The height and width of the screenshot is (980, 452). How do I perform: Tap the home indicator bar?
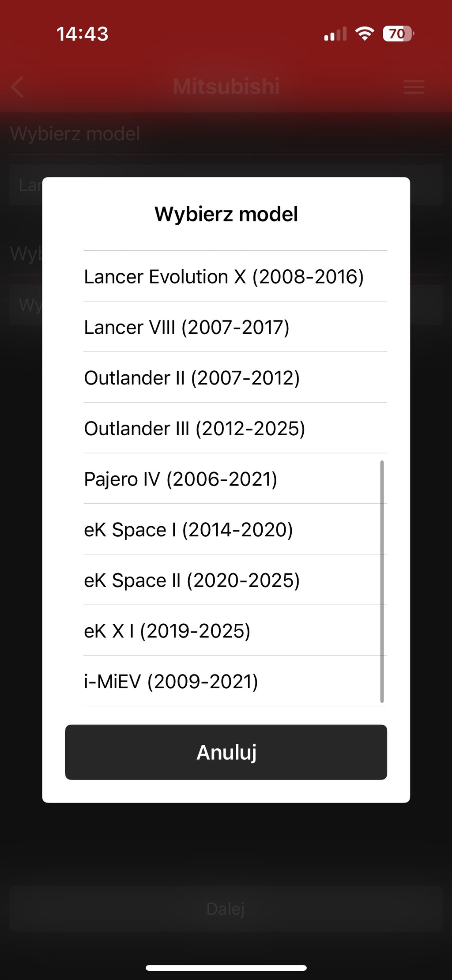point(226,968)
